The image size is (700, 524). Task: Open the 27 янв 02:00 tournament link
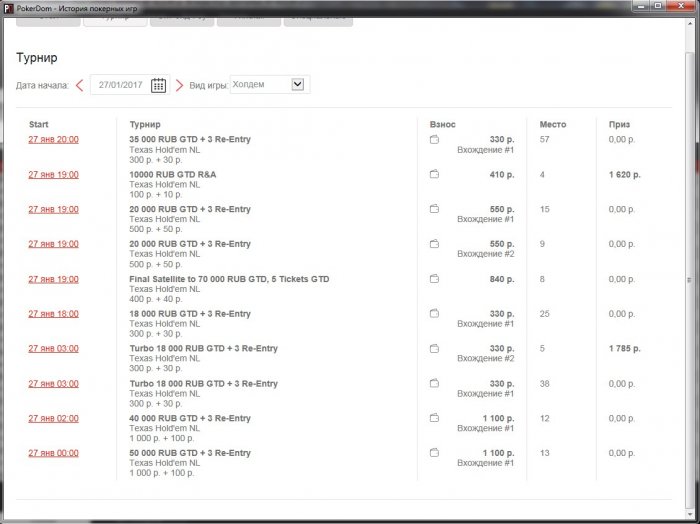(54, 418)
